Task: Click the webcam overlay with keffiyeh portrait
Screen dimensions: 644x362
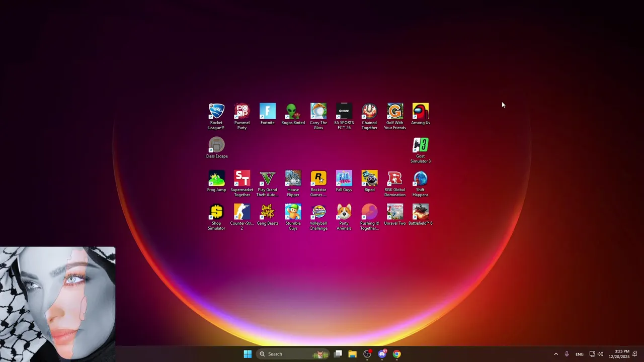Action: 58,304
